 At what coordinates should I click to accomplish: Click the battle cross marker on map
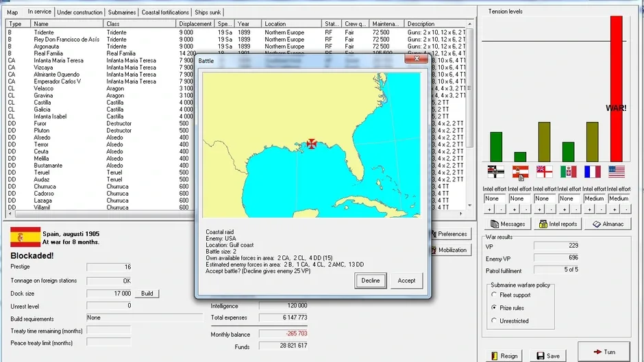(x=312, y=144)
